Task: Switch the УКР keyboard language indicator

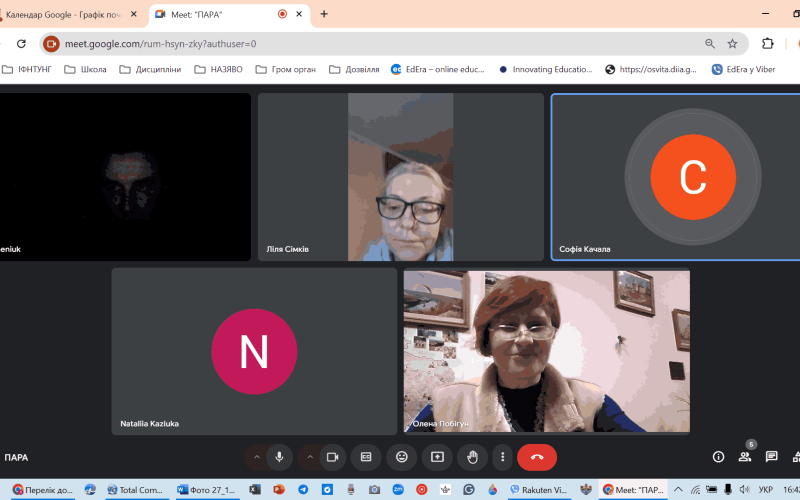Action: (x=765, y=490)
